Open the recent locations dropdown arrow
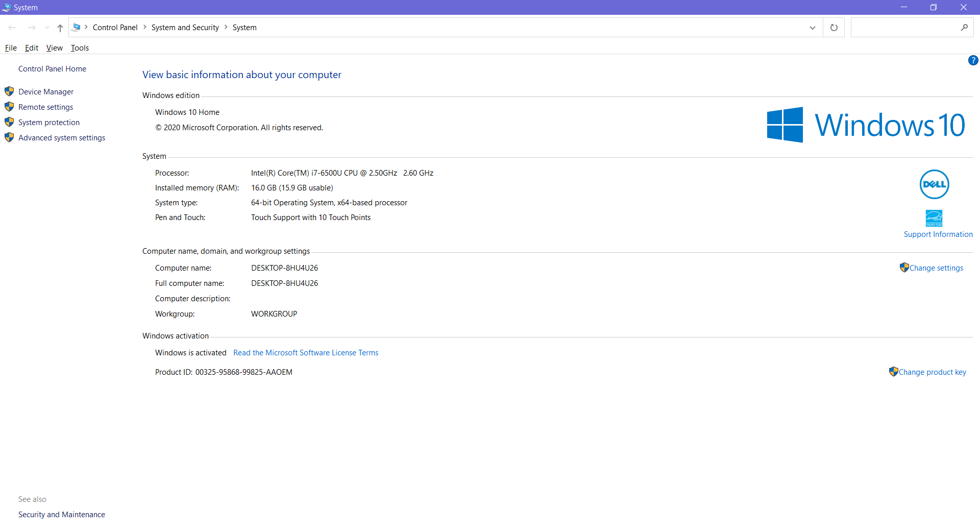Screen dimensions: 980x532 (47, 28)
